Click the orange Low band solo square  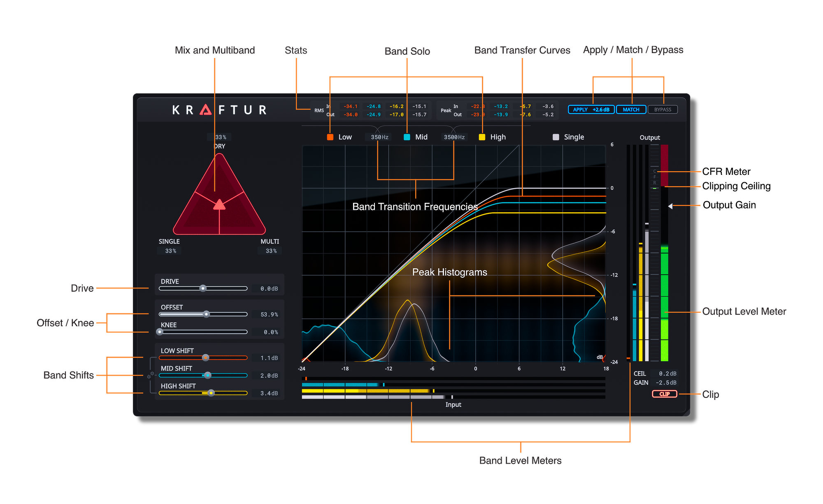330,137
